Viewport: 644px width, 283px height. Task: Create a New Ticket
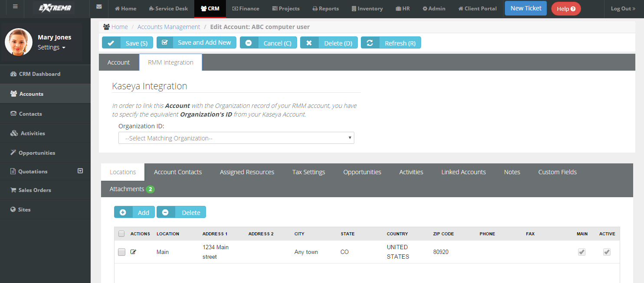526,8
